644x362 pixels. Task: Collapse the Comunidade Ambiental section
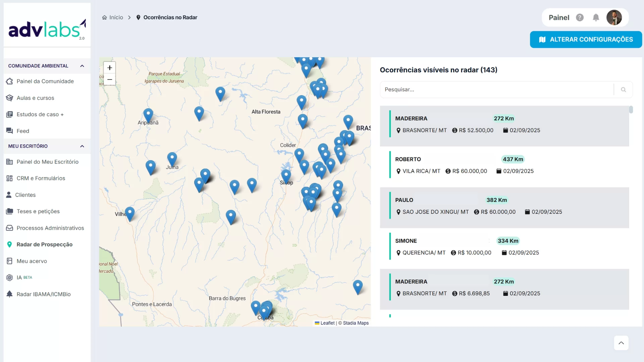coord(82,66)
